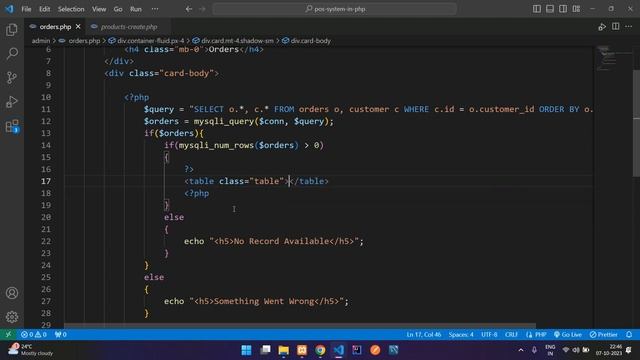Click the VS Code logo icon
The width and height of the screenshot is (640, 360).
(9, 9)
